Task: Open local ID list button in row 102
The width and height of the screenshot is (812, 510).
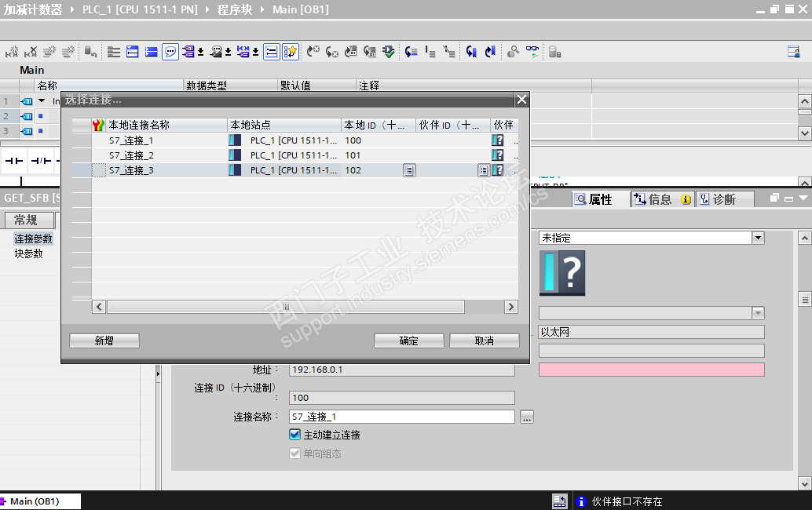Action: click(x=409, y=170)
